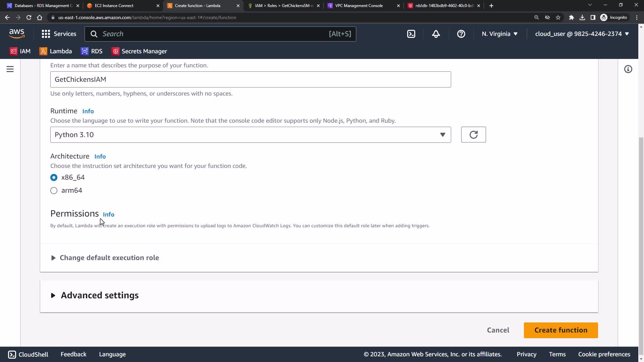
Task: Open the Python 3.10 runtime dropdown
Action: click(x=250, y=135)
